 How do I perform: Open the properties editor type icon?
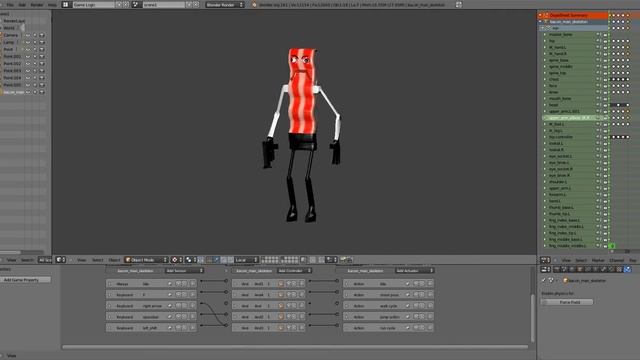pyautogui.click(x=545, y=269)
